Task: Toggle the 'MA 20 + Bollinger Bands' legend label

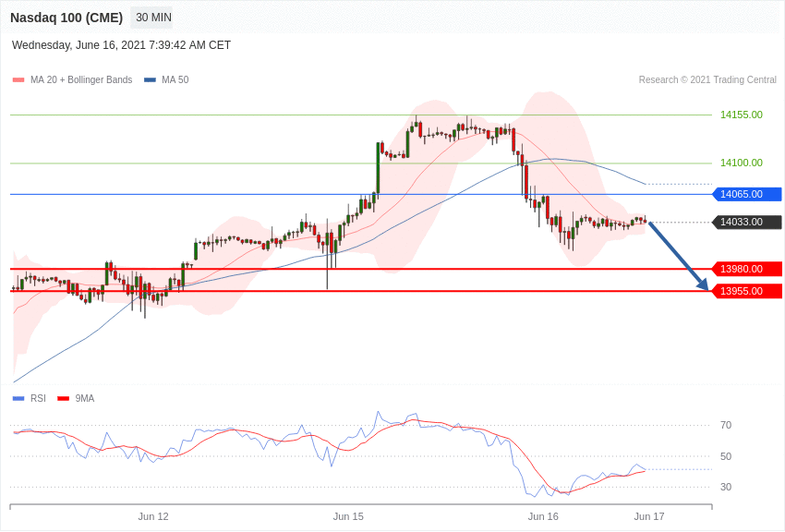Action: point(81,80)
